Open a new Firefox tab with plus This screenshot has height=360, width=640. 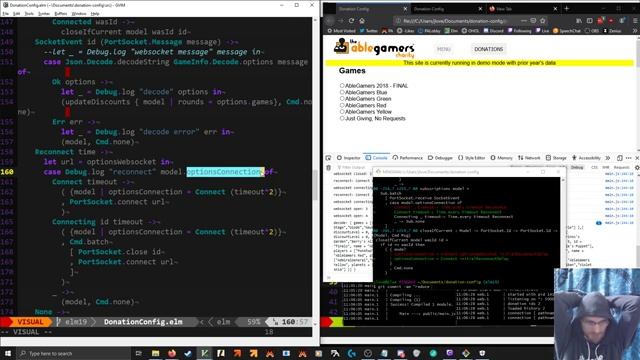point(567,9)
